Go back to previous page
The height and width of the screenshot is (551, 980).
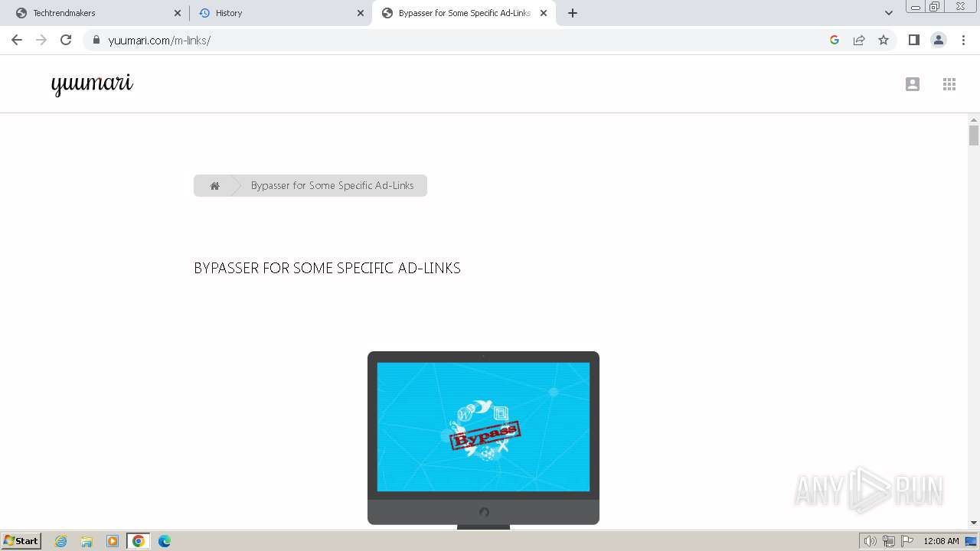tap(17, 40)
